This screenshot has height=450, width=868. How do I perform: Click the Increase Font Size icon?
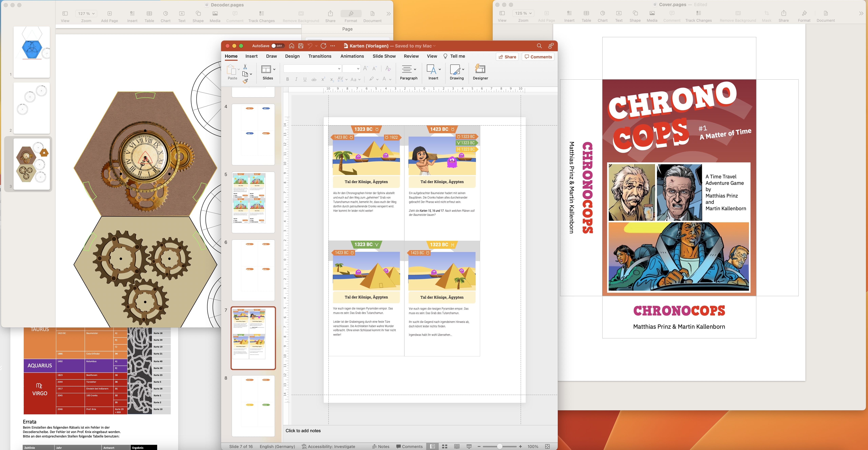(366, 69)
